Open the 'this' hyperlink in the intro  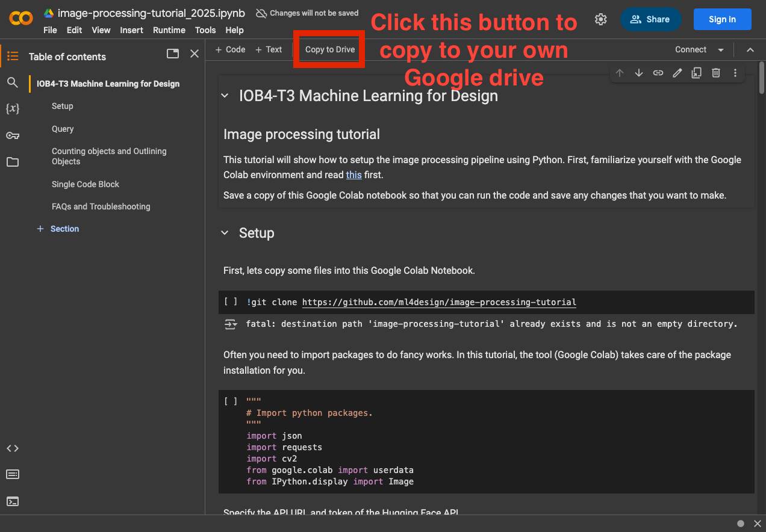click(353, 175)
